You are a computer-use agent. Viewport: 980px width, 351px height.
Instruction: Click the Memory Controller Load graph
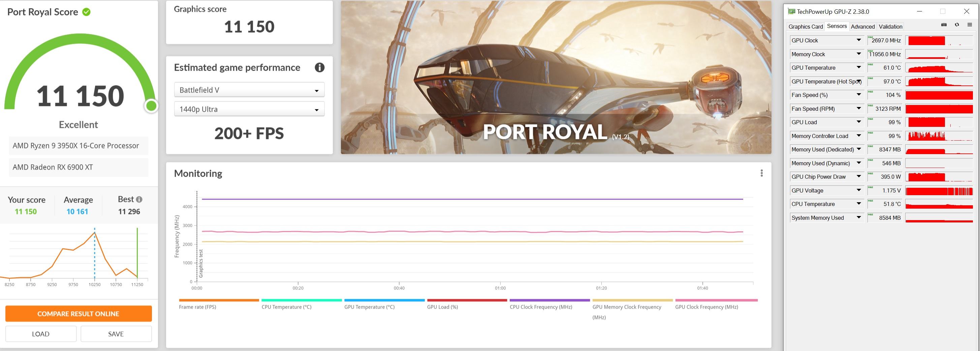point(939,136)
